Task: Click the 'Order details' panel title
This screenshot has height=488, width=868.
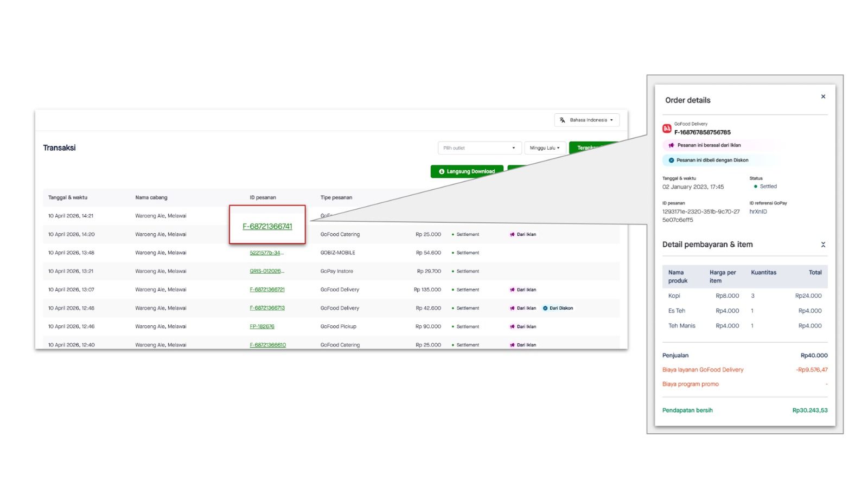Action: click(688, 100)
